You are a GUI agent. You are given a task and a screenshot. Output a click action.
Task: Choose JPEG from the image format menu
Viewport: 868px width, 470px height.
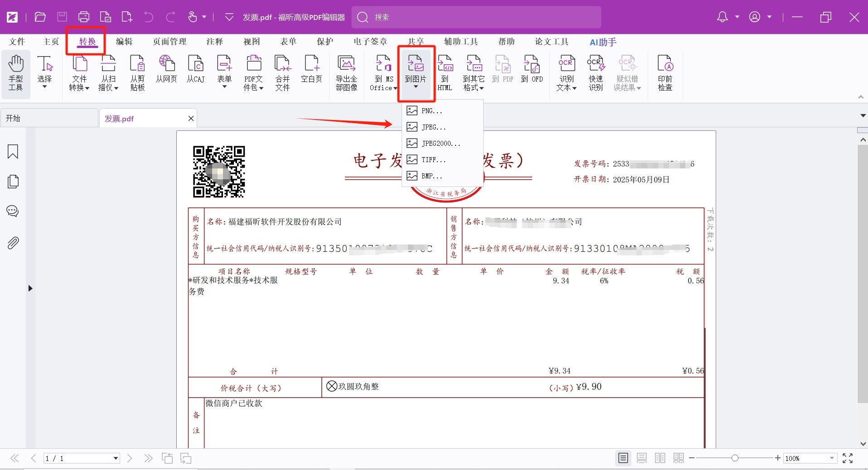coord(443,127)
